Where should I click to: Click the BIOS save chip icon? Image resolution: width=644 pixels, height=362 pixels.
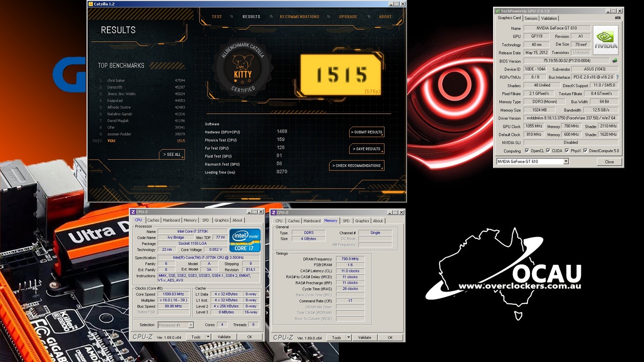615,61
